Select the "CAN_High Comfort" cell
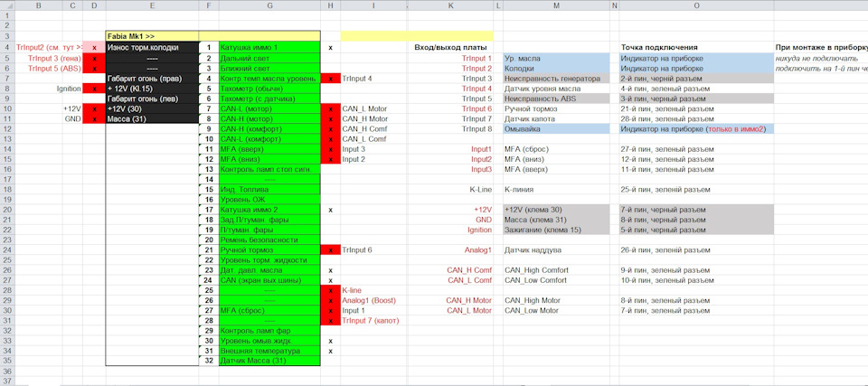 [556, 270]
